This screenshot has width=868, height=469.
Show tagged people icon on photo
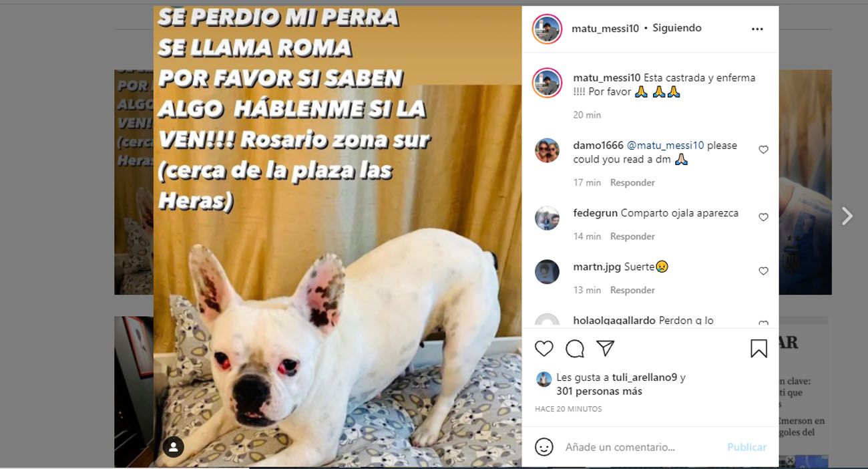pos(174,447)
